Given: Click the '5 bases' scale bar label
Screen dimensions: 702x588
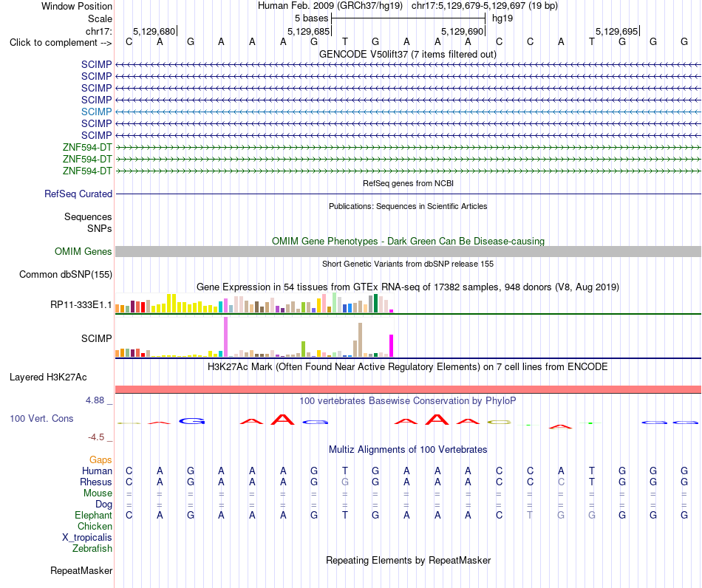Looking at the screenshot, I should click(x=311, y=18).
